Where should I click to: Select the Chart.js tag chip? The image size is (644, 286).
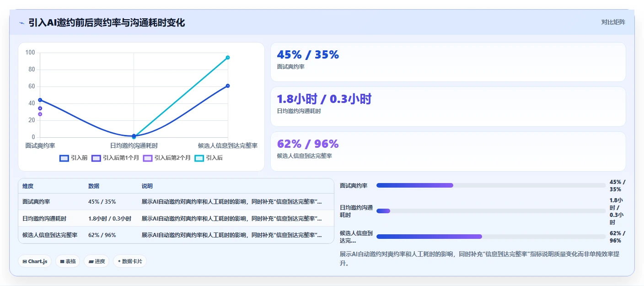[x=35, y=261]
